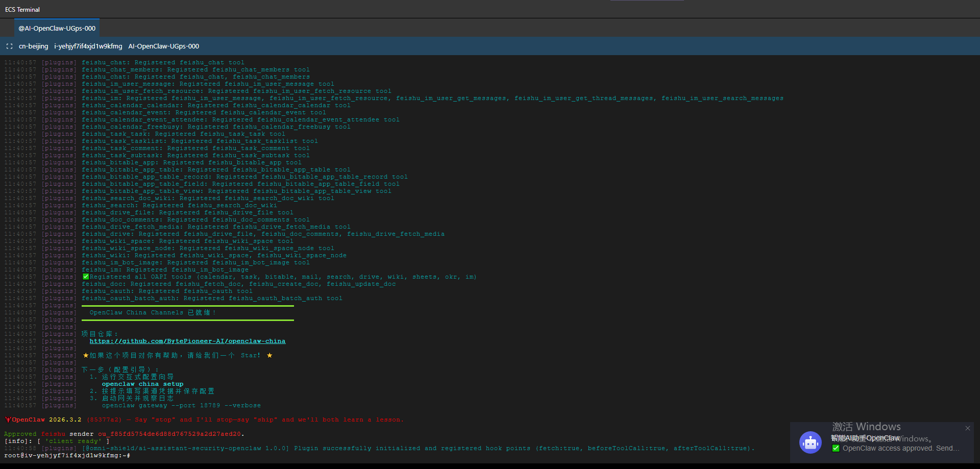The width and height of the screenshot is (980, 469).
Task: Click the 'openclaw gateway --port 18789 --verbose' command
Action: pos(181,406)
